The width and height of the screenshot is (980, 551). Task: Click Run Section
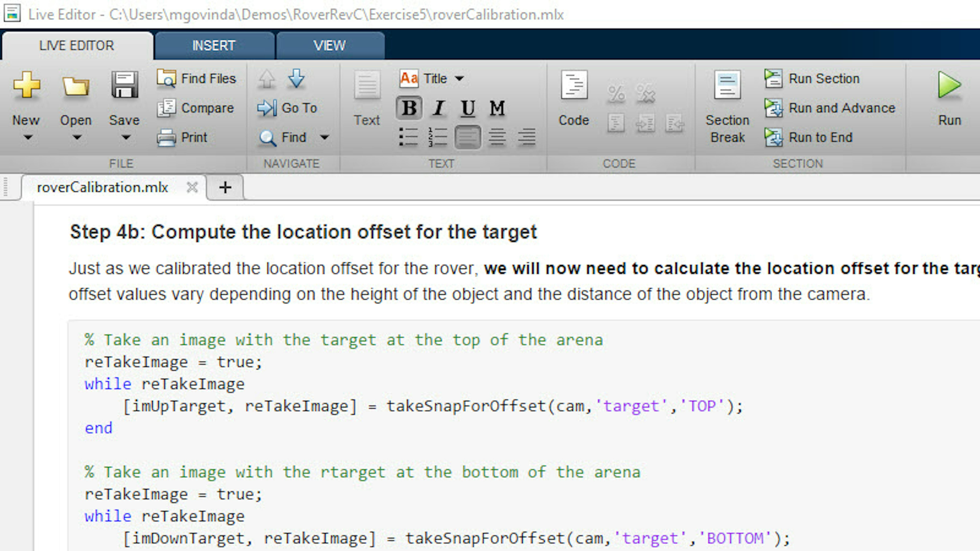(812, 78)
